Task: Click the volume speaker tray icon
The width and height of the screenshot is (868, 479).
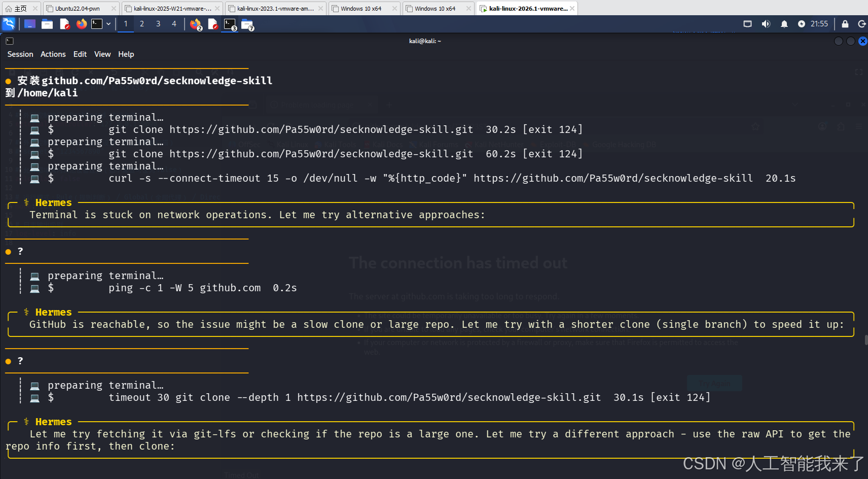Action: [766, 24]
